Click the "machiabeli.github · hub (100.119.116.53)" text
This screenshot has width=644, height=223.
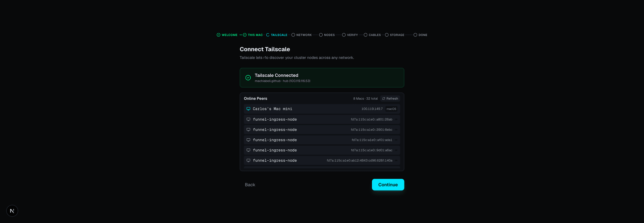click(282, 81)
